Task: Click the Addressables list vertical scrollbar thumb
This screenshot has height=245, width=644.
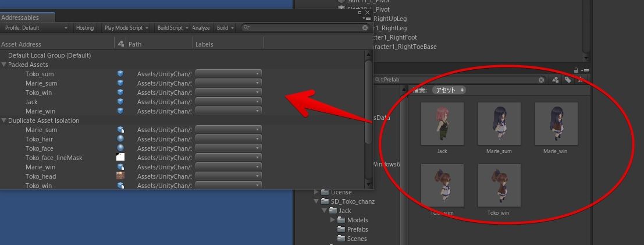Action: (x=368, y=102)
